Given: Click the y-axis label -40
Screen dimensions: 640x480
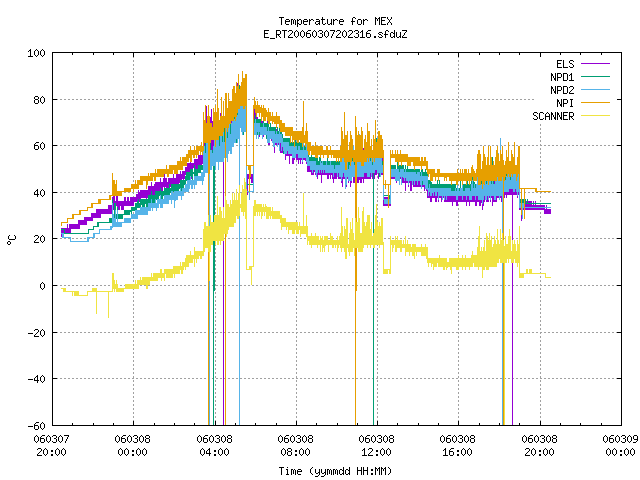Looking at the screenshot, I should [36, 379].
